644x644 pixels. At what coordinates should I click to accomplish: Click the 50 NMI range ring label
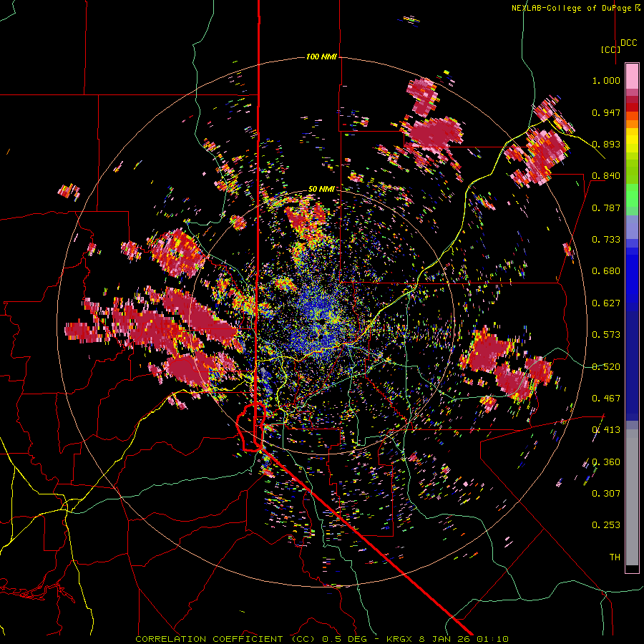tap(321, 189)
